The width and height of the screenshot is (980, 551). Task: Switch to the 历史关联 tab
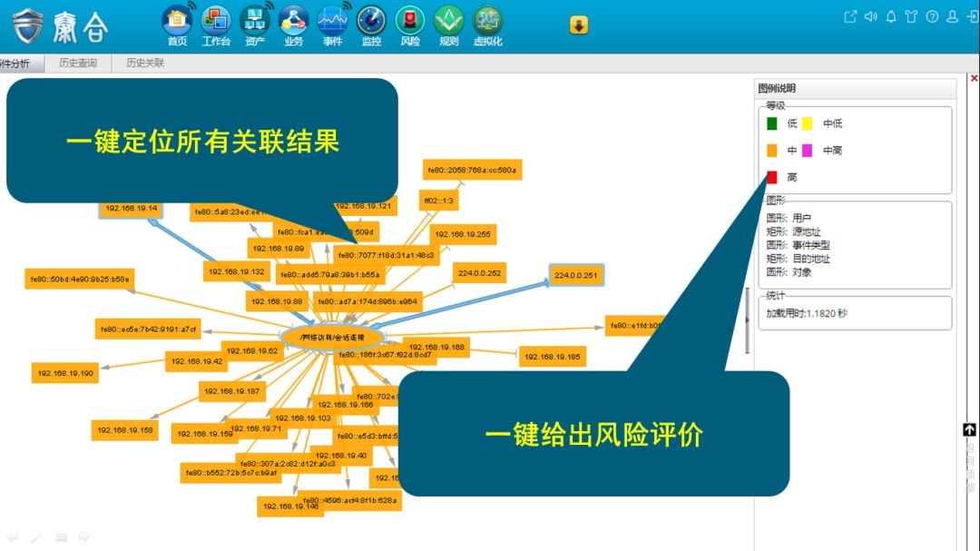coord(145,64)
